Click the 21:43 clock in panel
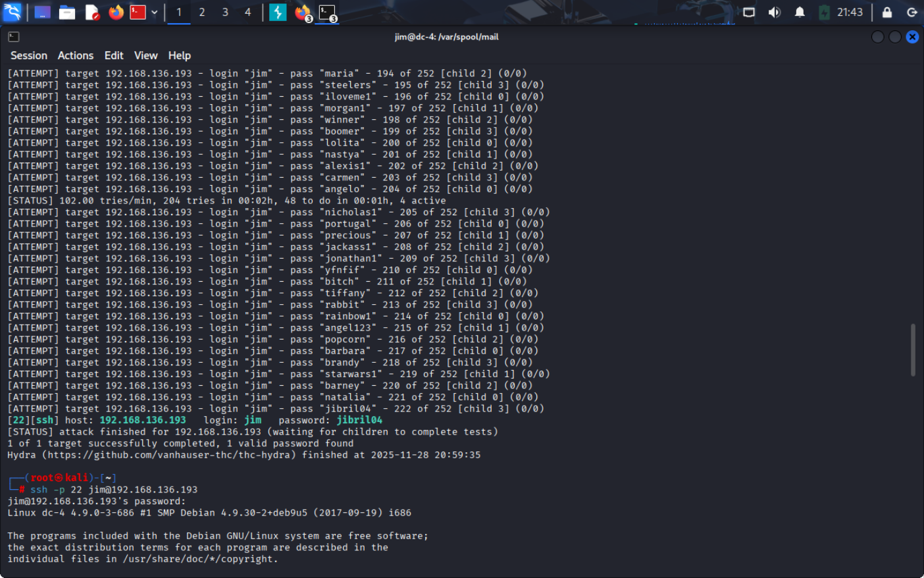The height and width of the screenshot is (578, 924). [x=850, y=12]
